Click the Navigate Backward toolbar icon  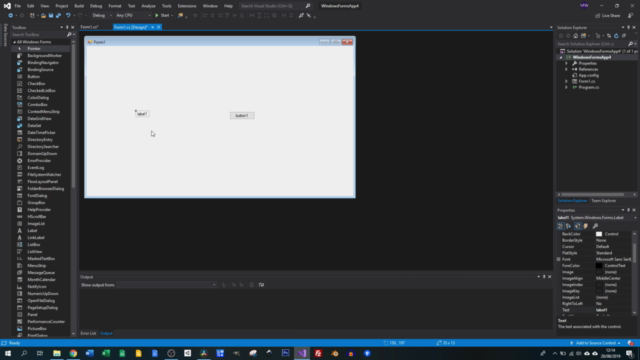(10, 16)
